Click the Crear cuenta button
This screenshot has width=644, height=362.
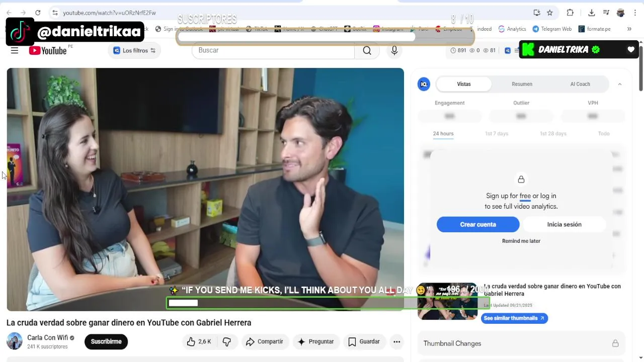478,224
